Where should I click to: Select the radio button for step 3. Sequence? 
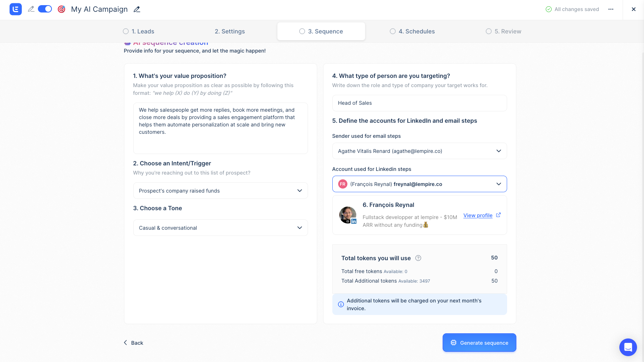click(x=302, y=31)
